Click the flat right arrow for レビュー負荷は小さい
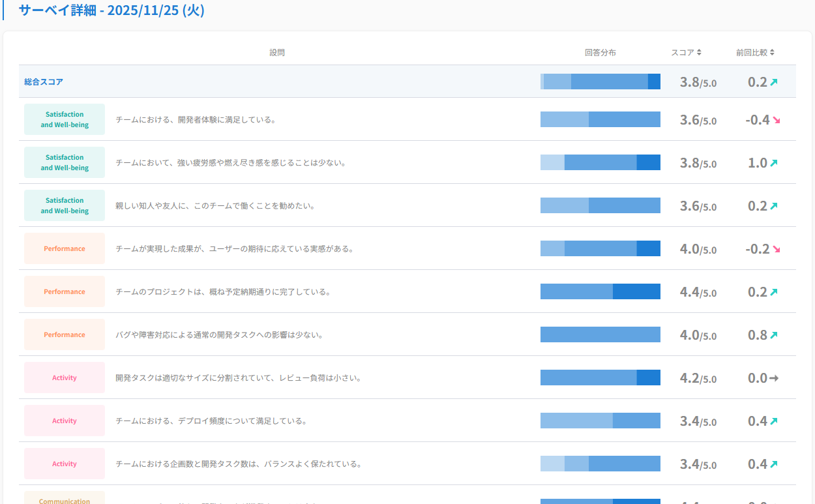Viewport: 815px width, 504px height. (x=774, y=378)
